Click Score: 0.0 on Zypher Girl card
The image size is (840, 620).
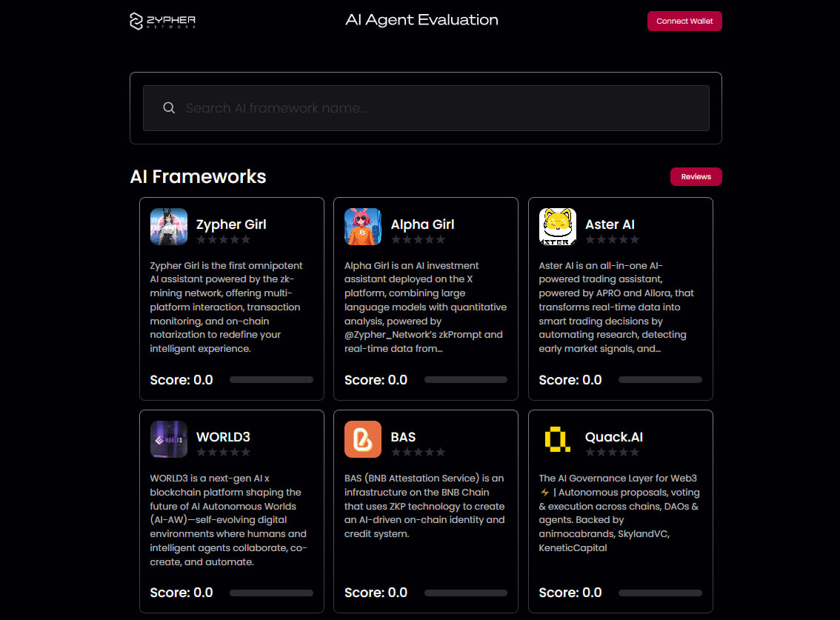point(181,380)
